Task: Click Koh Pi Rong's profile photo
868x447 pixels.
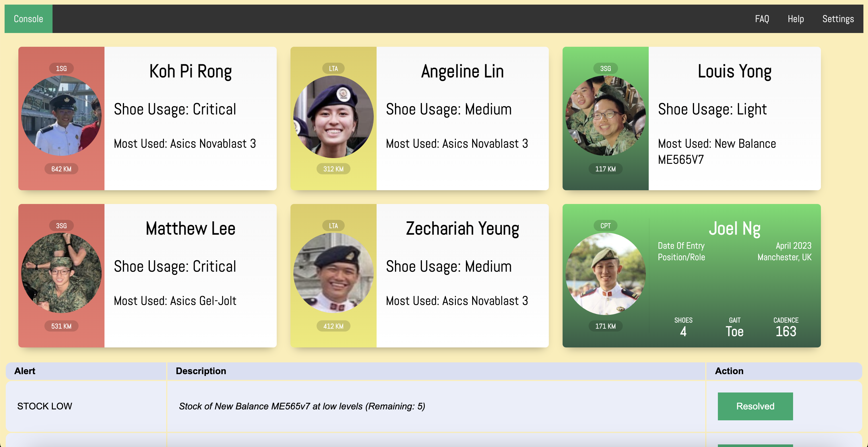Action: click(61, 116)
